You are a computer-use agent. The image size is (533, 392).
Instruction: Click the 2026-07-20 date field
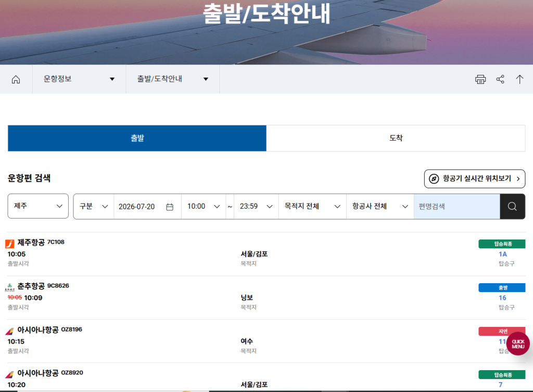(147, 206)
